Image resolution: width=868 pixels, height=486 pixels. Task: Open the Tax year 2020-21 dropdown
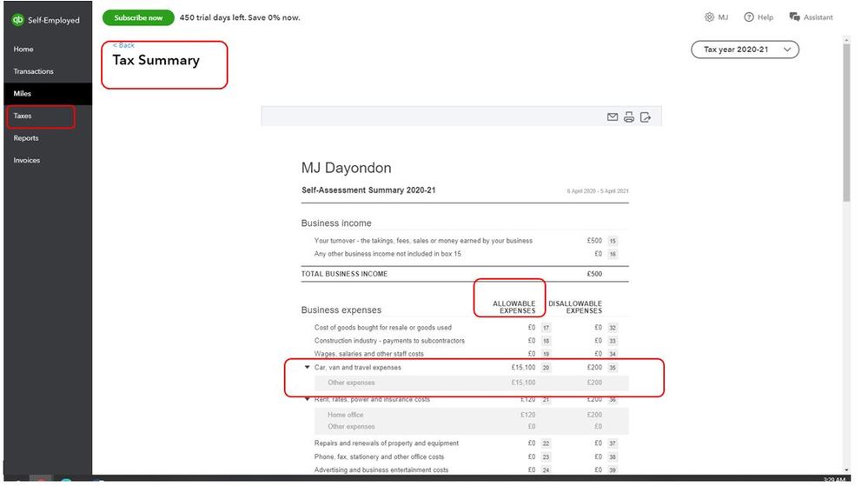point(745,50)
